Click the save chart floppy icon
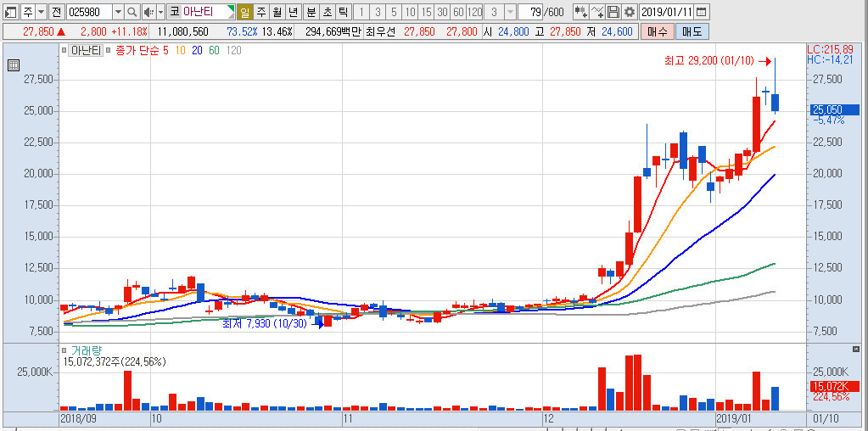This screenshot has width=868, height=431. coord(613,12)
